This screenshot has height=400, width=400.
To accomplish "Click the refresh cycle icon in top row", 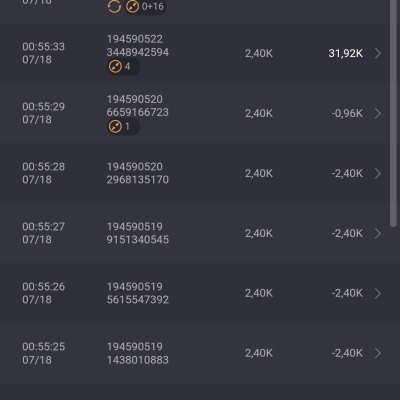I will [114, 7].
